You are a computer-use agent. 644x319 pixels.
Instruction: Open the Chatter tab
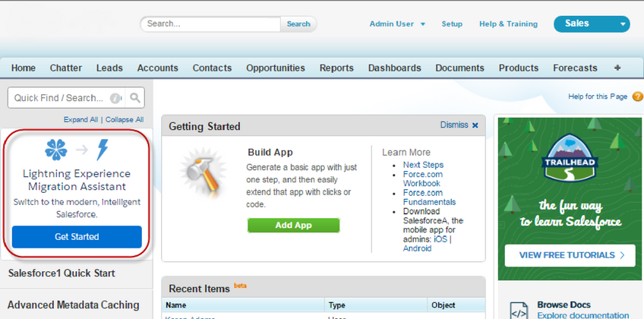pos(66,68)
